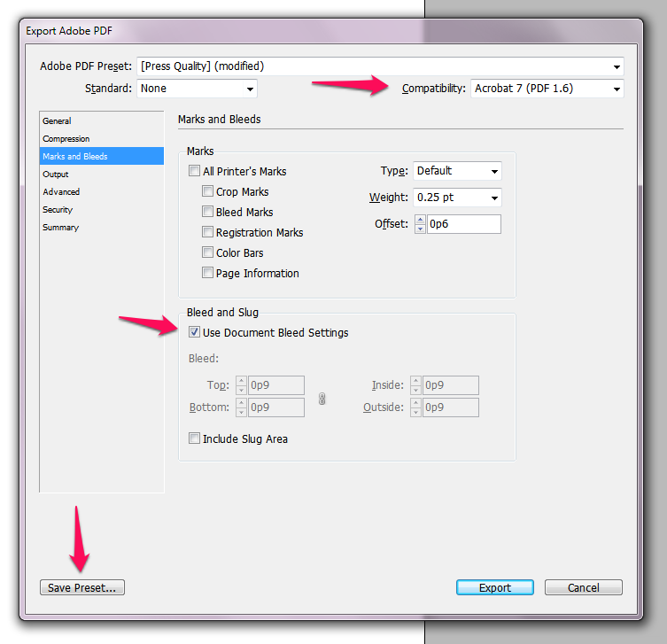Image resolution: width=667 pixels, height=644 pixels.
Task: Toggle Use Document Bleed Settings checkbox
Action: [x=194, y=333]
